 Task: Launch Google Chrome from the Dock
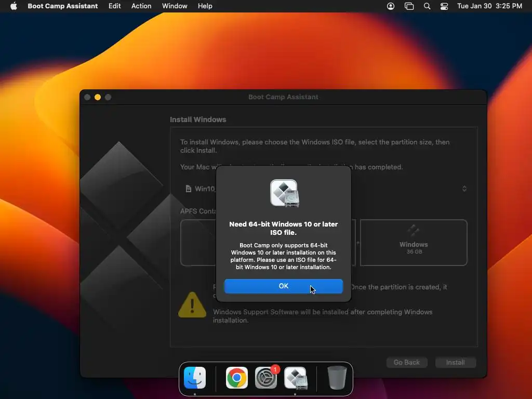point(236,378)
